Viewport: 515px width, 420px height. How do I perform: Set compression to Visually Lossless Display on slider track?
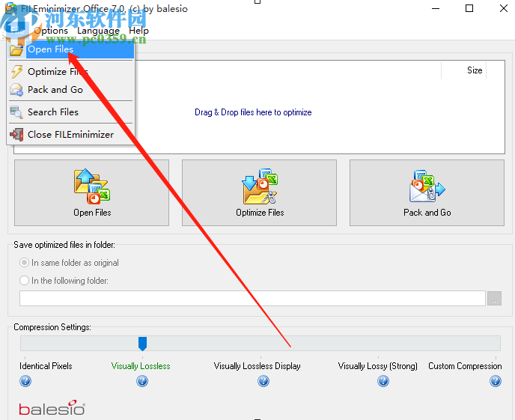pos(261,344)
